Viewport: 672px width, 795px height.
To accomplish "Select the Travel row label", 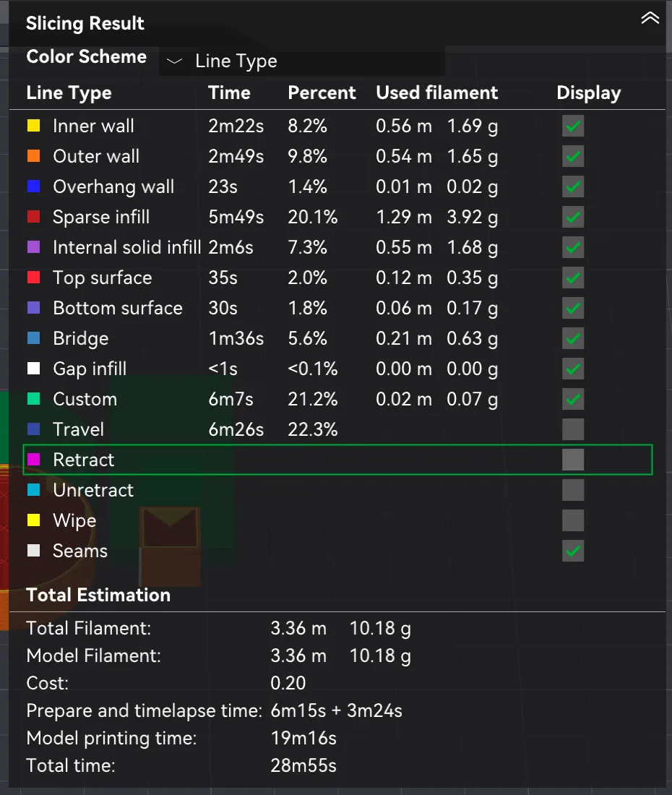I will coord(79,429).
